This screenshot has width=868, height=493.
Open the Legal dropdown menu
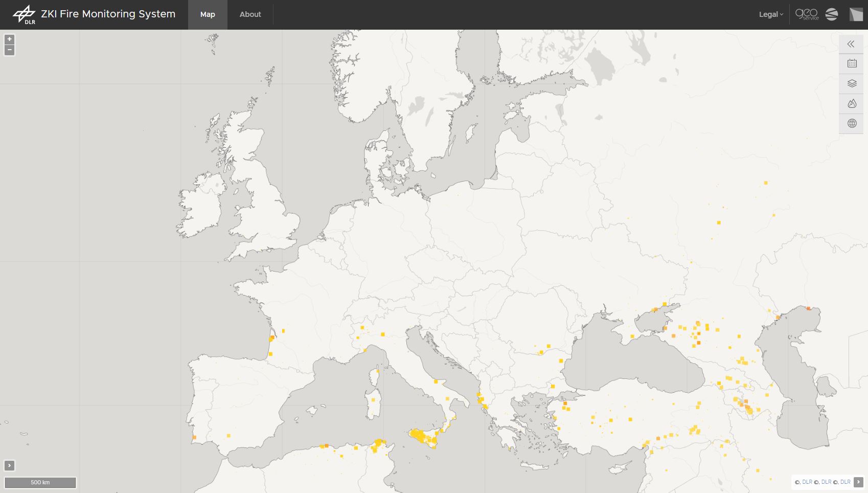point(770,14)
